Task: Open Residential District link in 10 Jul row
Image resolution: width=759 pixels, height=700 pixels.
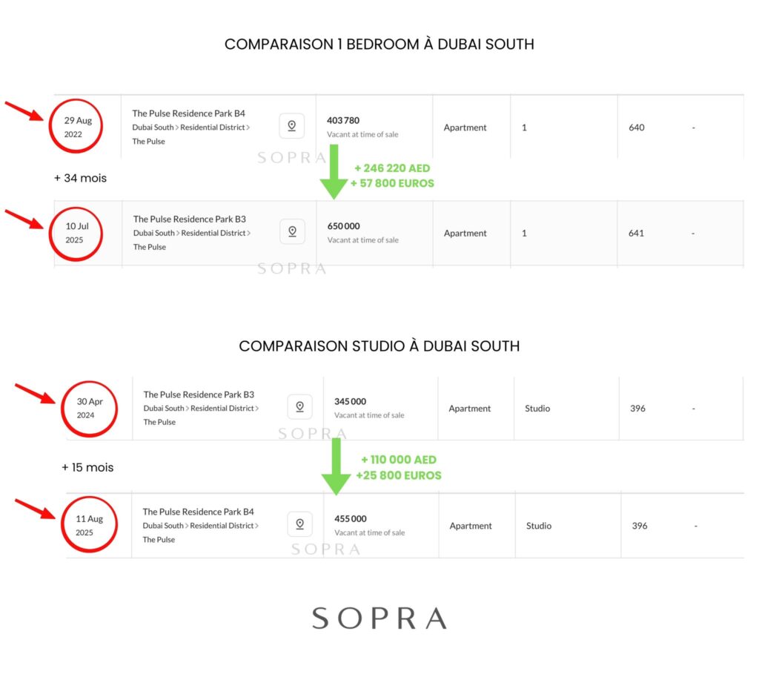Action: click(x=213, y=233)
